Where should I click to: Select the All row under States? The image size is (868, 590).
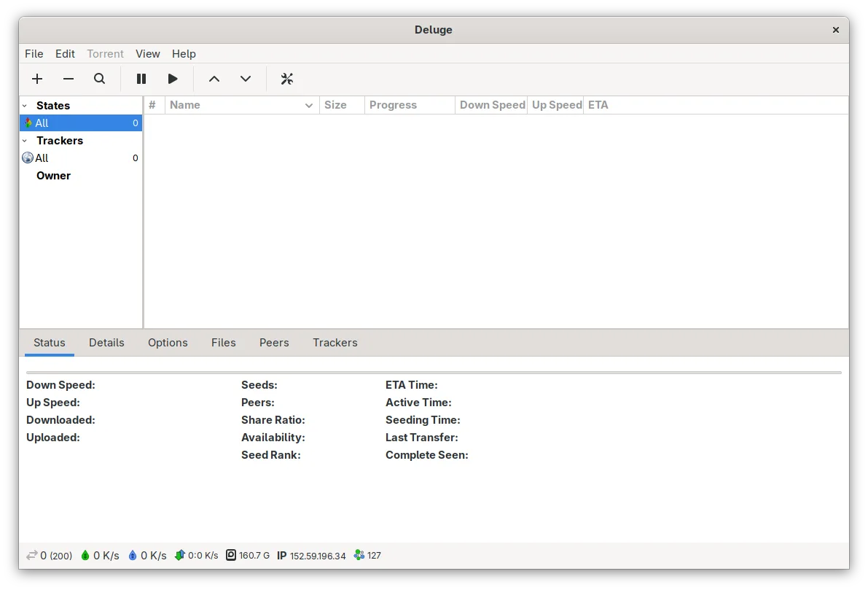coord(81,123)
